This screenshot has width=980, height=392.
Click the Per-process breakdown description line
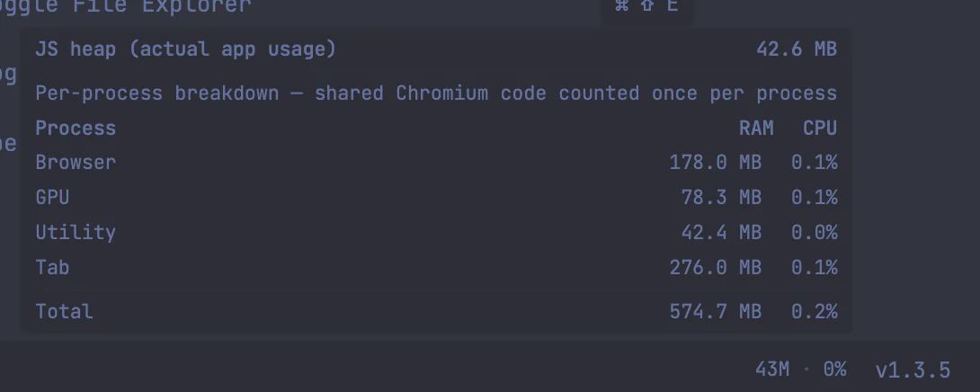click(436, 94)
